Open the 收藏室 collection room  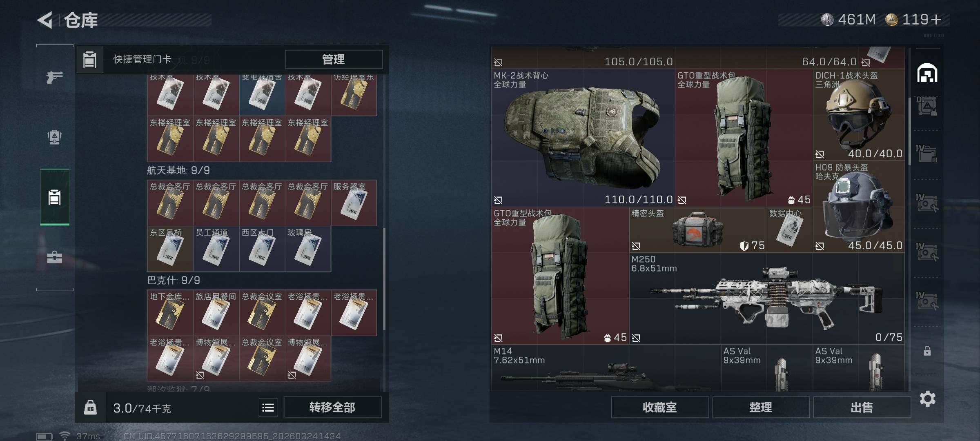tap(660, 407)
